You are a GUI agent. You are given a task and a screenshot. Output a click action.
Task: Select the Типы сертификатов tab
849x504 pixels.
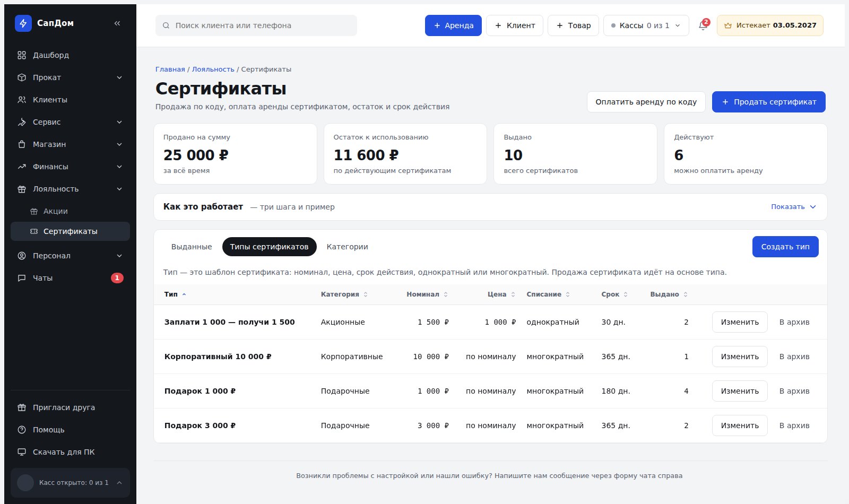(x=269, y=247)
